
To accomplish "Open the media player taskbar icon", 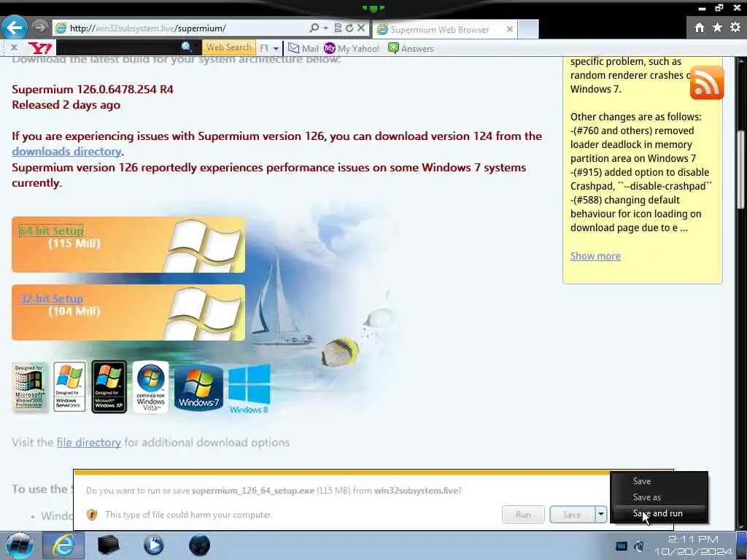I will point(153,545).
